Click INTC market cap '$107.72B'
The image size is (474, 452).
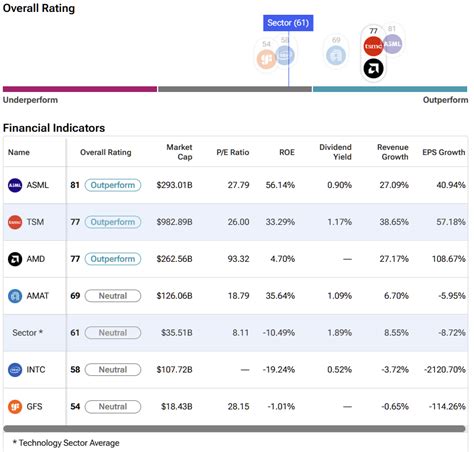tap(174, 370)
